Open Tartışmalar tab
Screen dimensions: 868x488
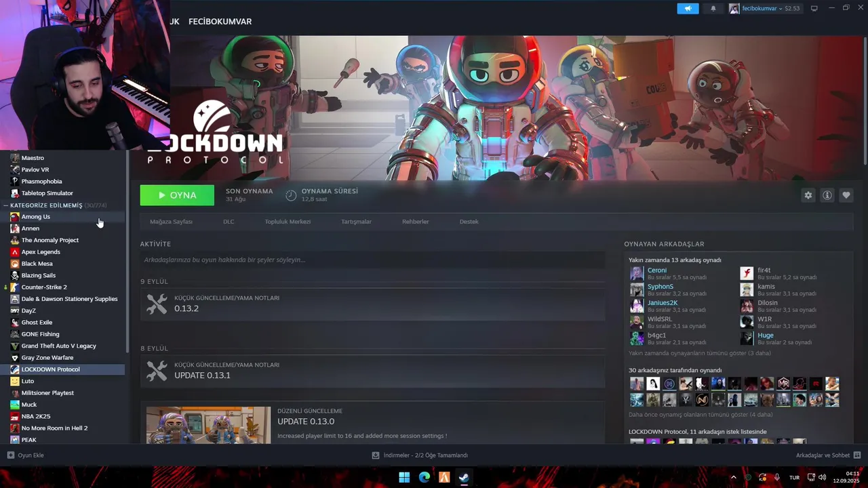356,222
